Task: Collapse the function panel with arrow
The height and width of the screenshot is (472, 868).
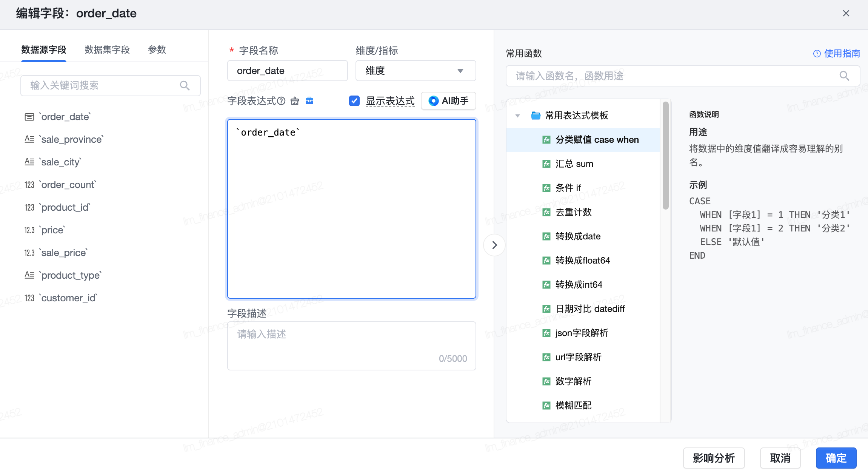Action: point(494,245)
